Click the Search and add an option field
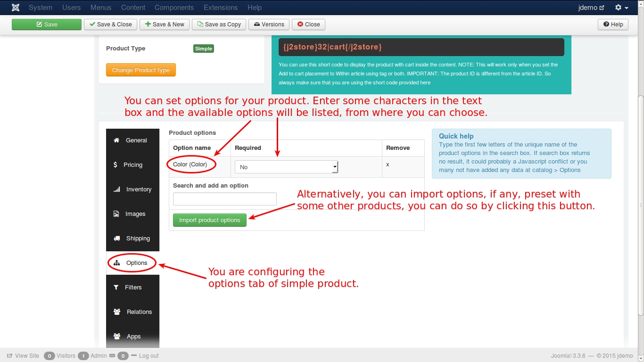The width and height of the screenshot is (644, 362). tap(225, 199)
